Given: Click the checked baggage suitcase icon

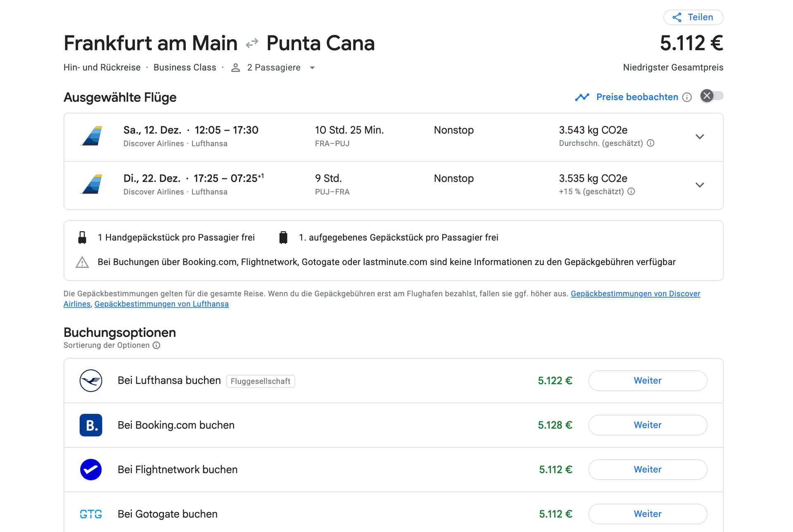Looking at the screenshot, I should (x=283, y=237).
